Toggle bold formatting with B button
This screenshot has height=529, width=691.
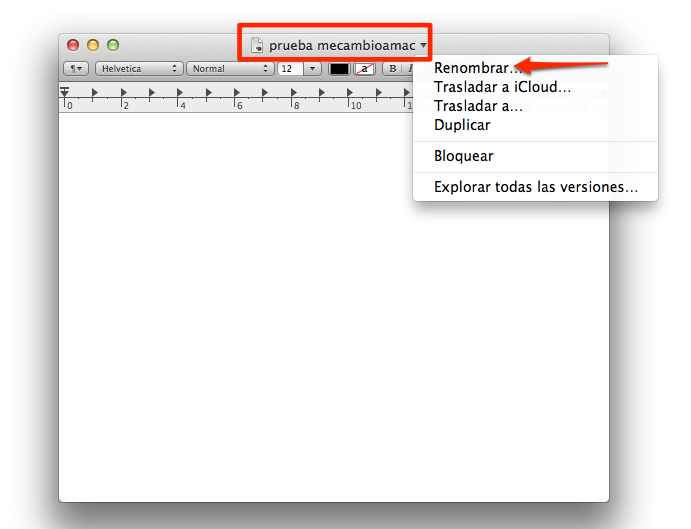(392, 69)
